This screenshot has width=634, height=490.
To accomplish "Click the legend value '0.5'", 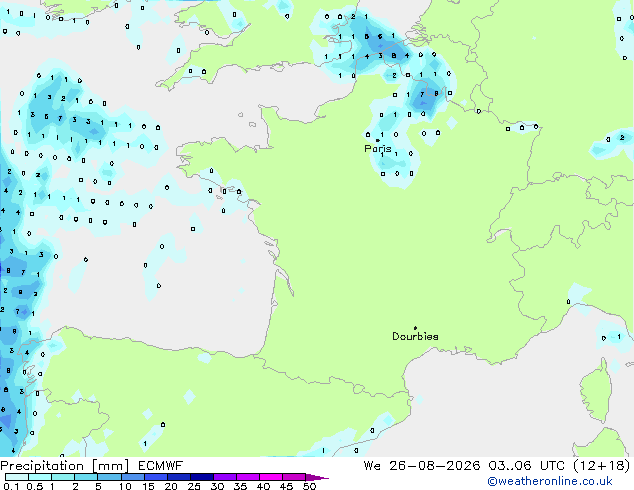I will point(35,486).
